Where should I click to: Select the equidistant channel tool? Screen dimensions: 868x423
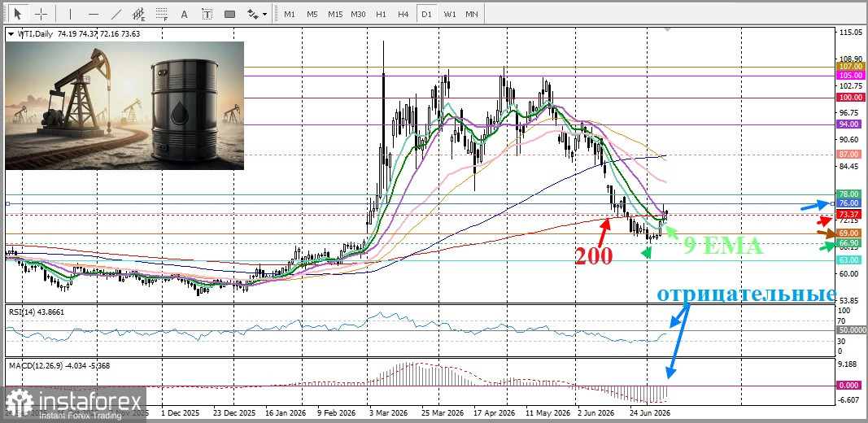[x=139, y=14]
